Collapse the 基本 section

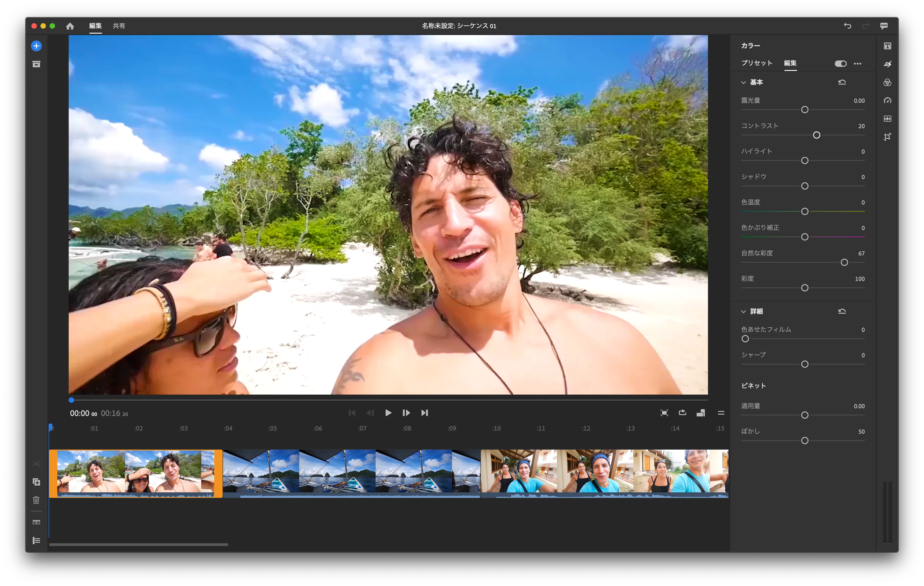click(743, 83)
